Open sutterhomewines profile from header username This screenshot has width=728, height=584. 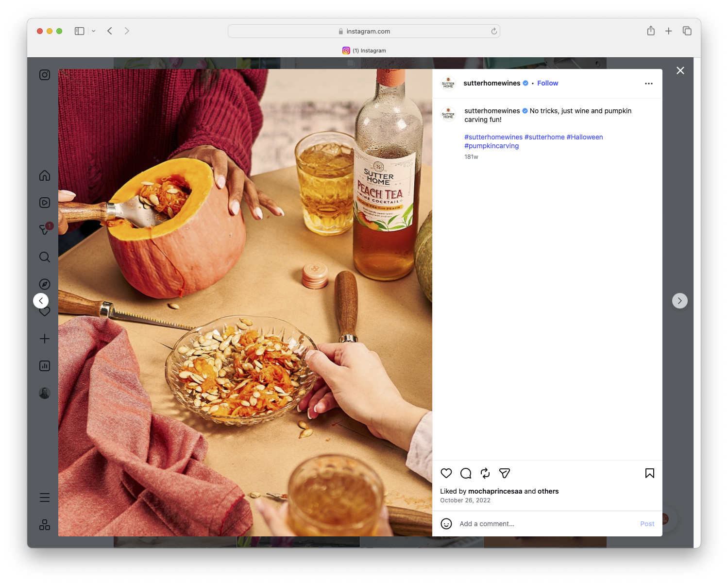pos(492,83)
